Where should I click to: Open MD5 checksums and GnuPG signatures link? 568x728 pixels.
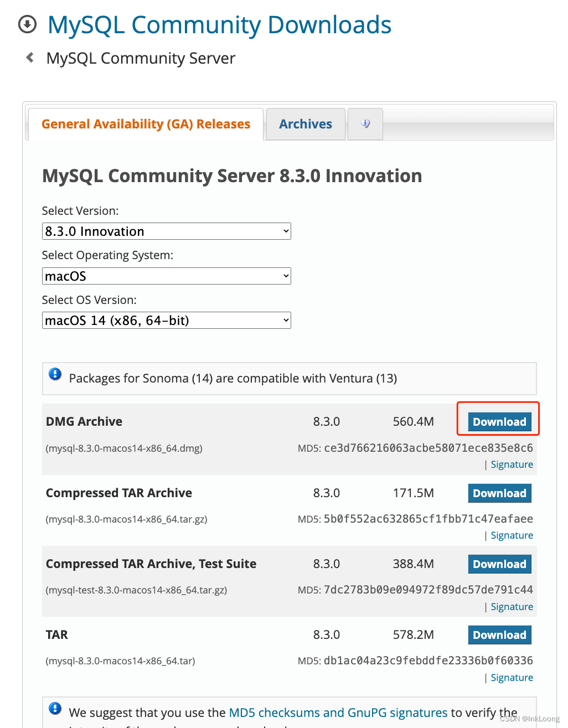(338, 712)
